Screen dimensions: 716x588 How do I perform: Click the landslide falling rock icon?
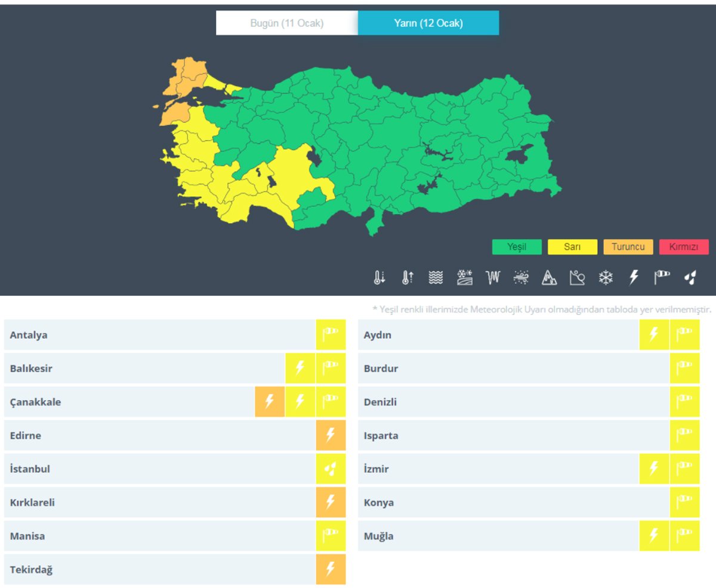coord(577,277)
